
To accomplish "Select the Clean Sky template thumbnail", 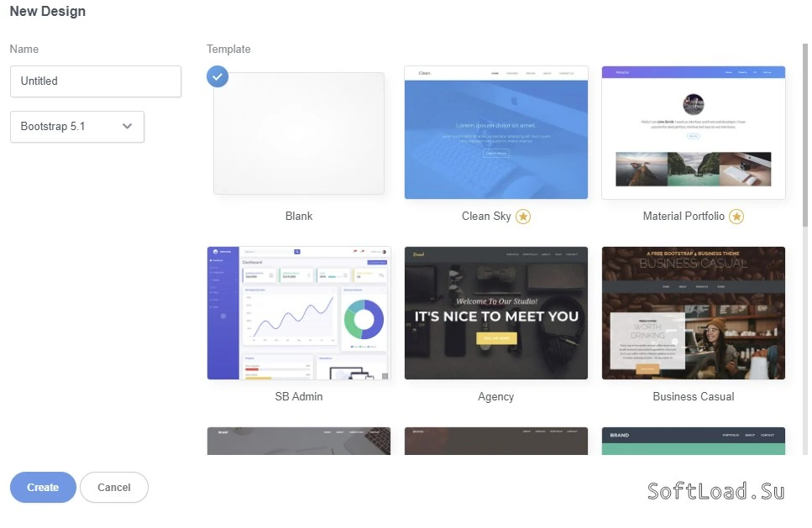I will 496,133.
